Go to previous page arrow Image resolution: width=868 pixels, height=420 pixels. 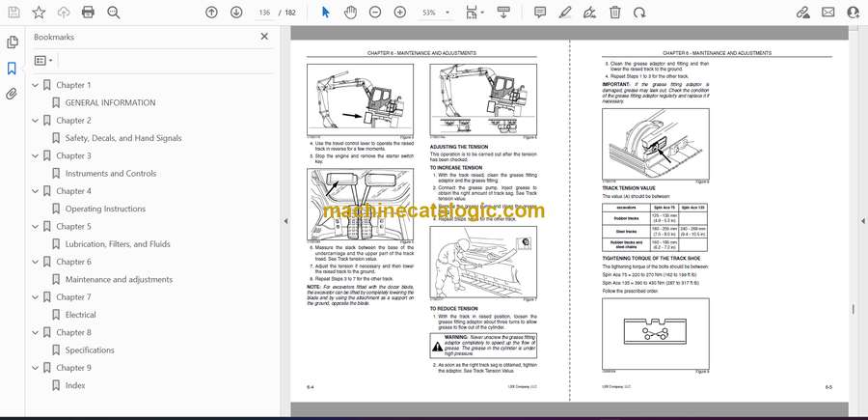click(x=211, y=13)
